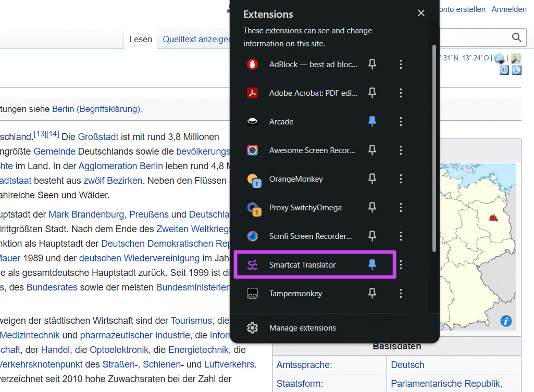Pin Proxy SwitchyOmega to toolbar
Screen dimensions: 534x392
tap(372, 207)
